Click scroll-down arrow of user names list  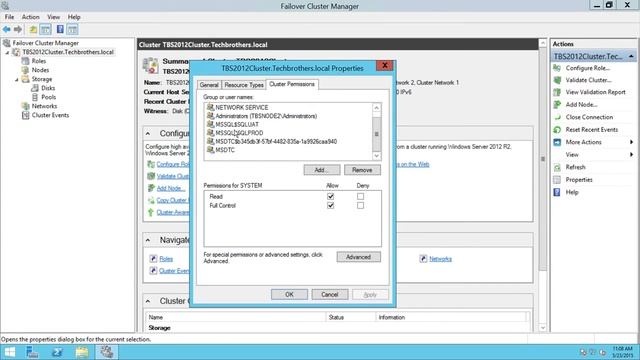click(x=376, y=156)
